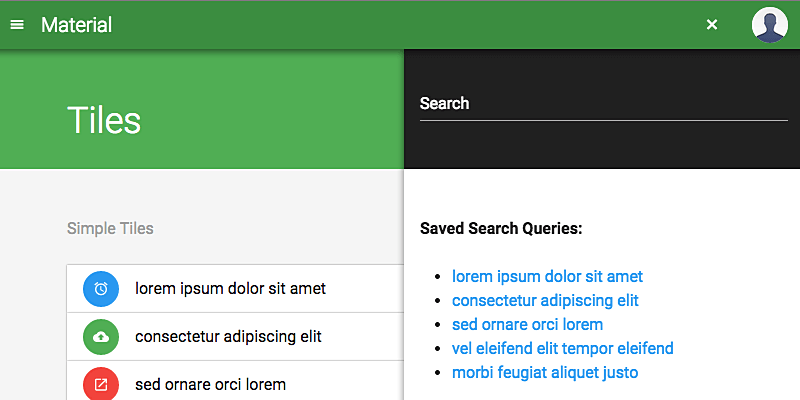Open saved query 'consectetur adipiscing elit'
The image size is (800, 400).
tap(545, 301)
